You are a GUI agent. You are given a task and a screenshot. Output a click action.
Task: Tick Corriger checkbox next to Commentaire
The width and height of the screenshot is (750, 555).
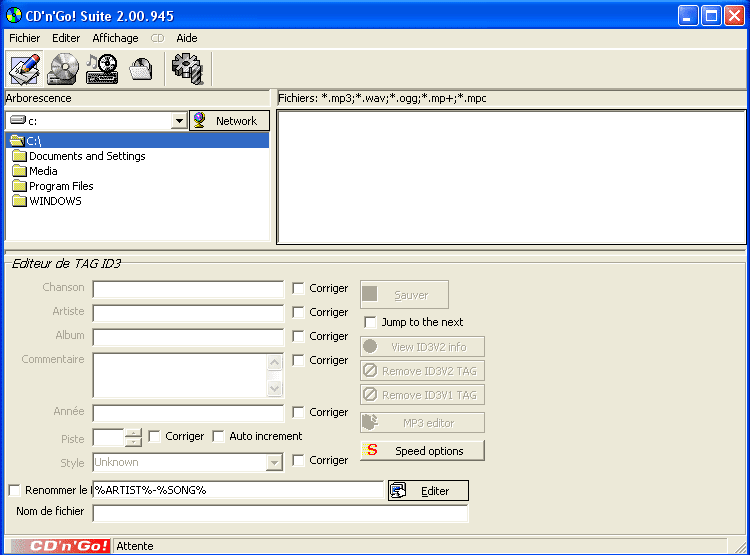(x=298, y=360)
